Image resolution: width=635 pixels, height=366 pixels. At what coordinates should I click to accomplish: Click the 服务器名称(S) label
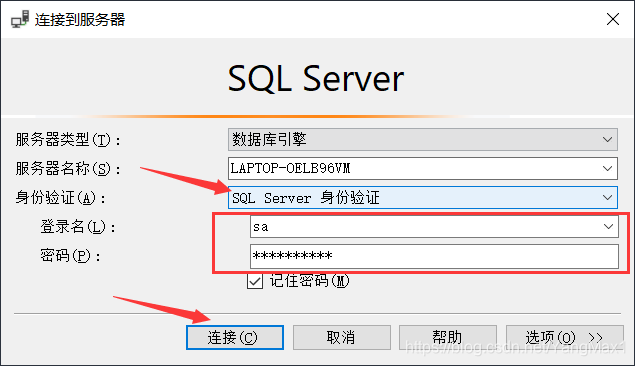(x=68, y=169)
